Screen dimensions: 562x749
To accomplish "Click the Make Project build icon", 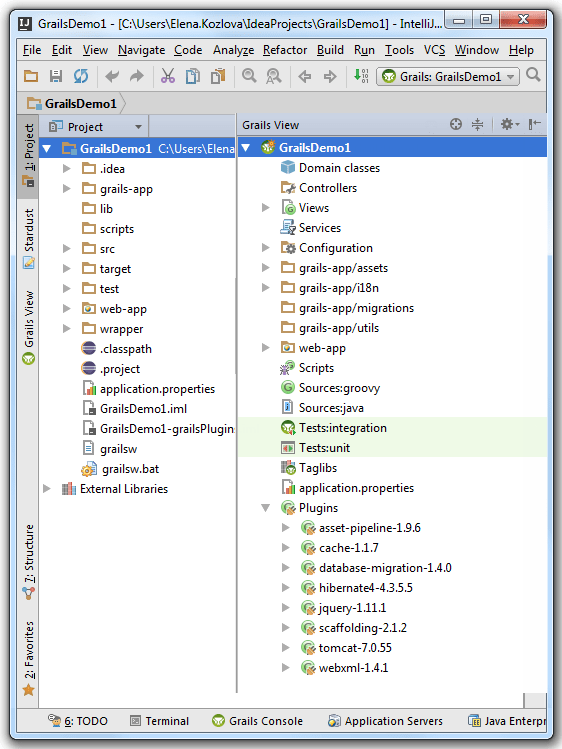I will (361, 76).
